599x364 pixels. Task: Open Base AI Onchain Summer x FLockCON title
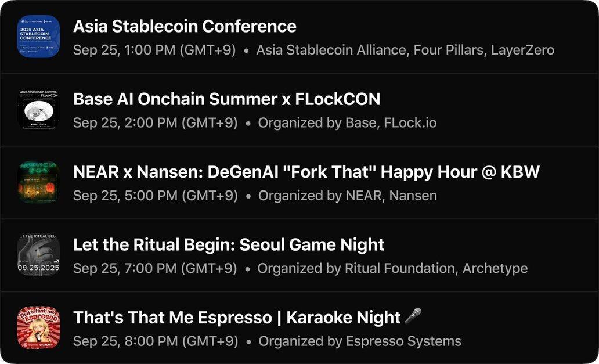pos(226,99)
